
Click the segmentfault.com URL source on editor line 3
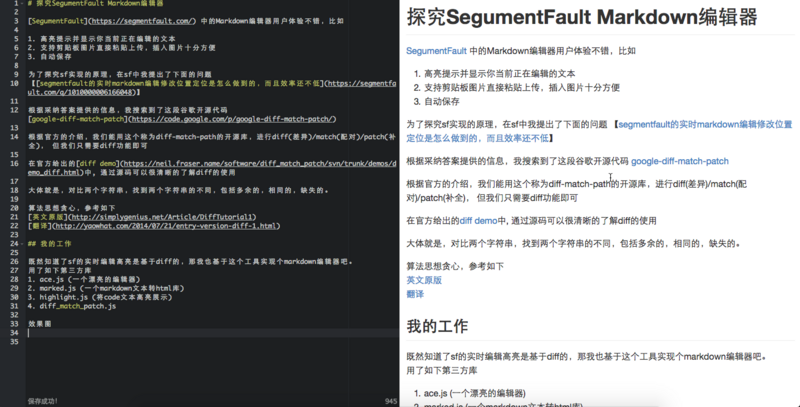(x=142, y=21)
